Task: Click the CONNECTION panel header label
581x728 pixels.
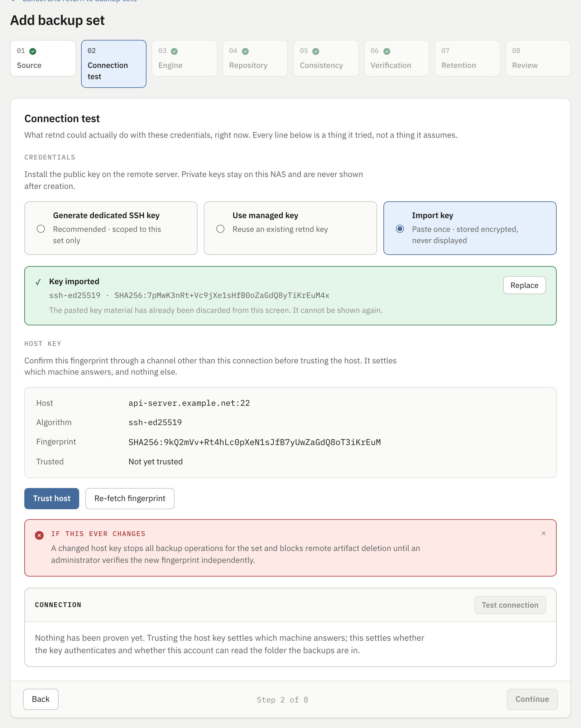Action: [58, 605]
